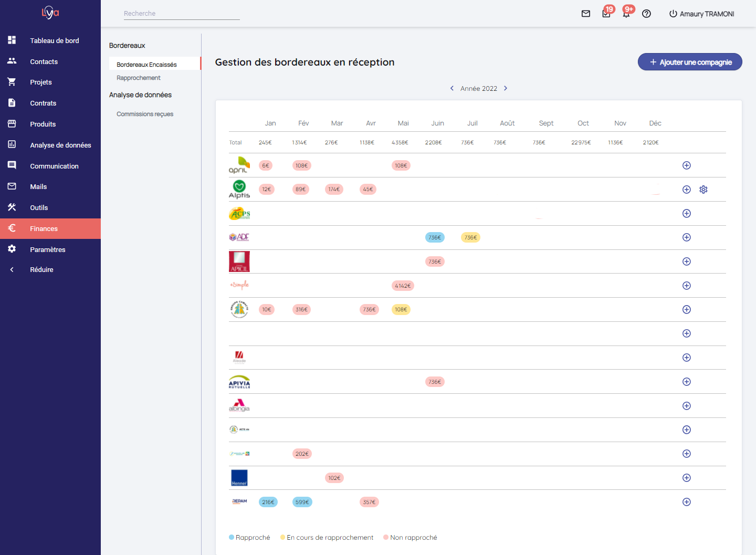Screen dimensions: 756x555
Task: Open tasks icon with 19 badge
Action: point(606,14)
